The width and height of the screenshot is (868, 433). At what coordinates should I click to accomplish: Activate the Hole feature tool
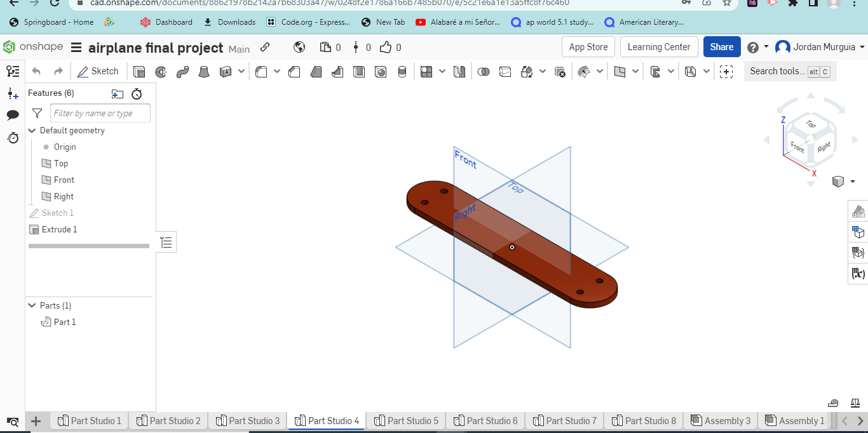(381, 71)
